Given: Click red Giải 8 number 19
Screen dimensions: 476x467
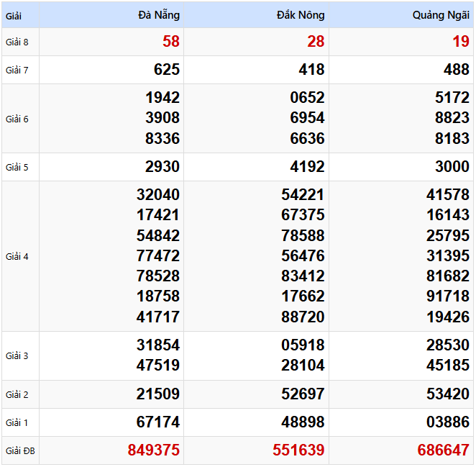Looking at the screenshot, I should pyautogui.click(x=460, y=42).
